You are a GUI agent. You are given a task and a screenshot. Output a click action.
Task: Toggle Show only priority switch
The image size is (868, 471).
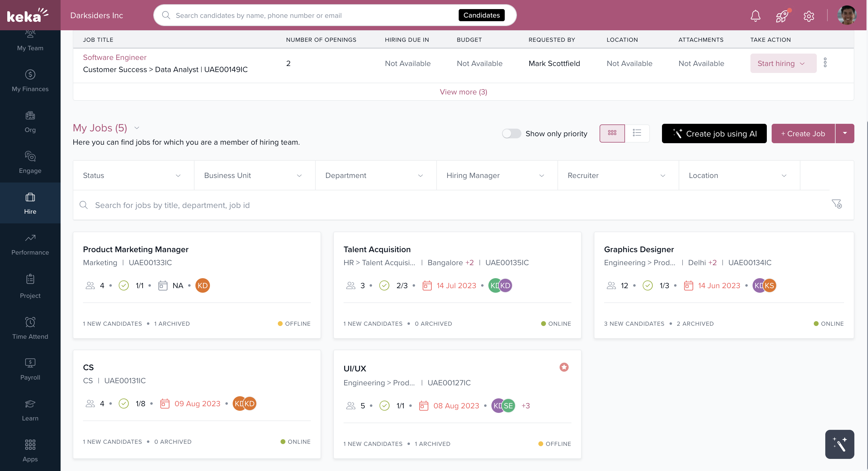511,133
